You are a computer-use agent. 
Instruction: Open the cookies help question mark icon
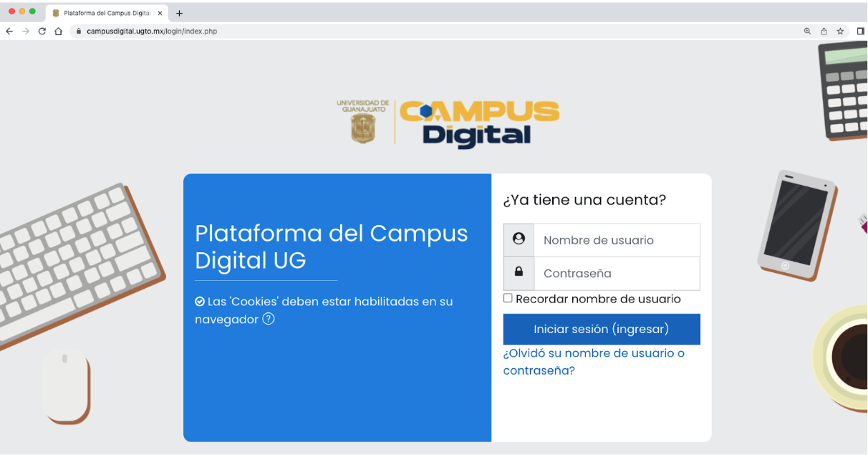point(269,319)
